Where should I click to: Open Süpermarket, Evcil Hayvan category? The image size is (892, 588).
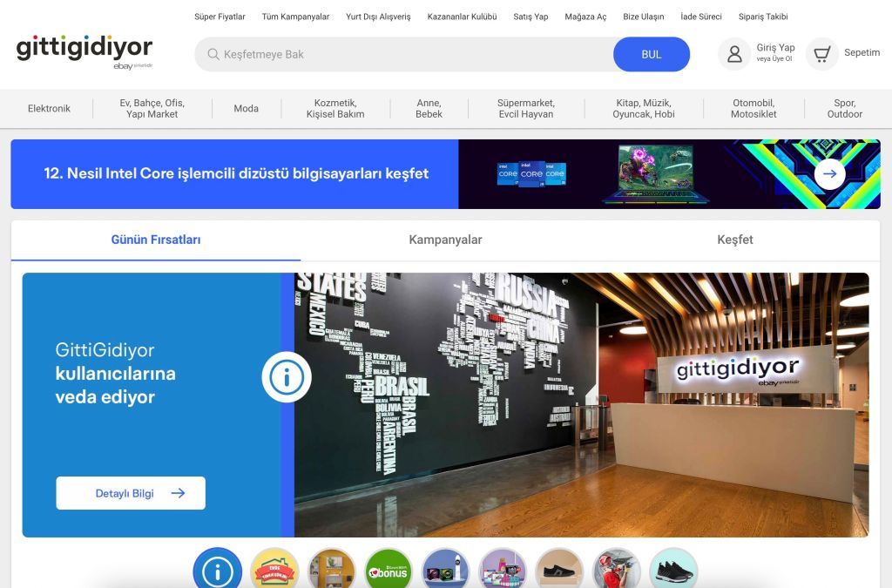point(526,108)
